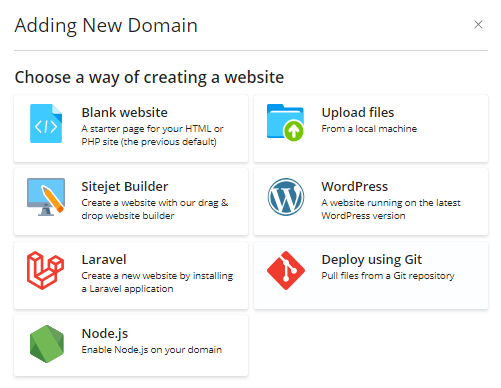Select the Deploy using Git heading
Viewport: 501px width, 388px height.
click(x=372, y=260)
